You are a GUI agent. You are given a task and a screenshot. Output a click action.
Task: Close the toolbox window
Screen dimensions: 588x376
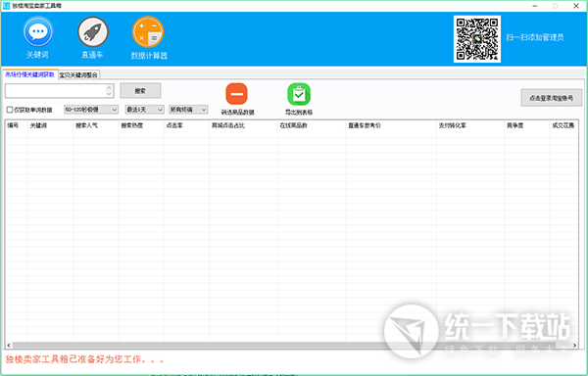click(x=576, y=6)
